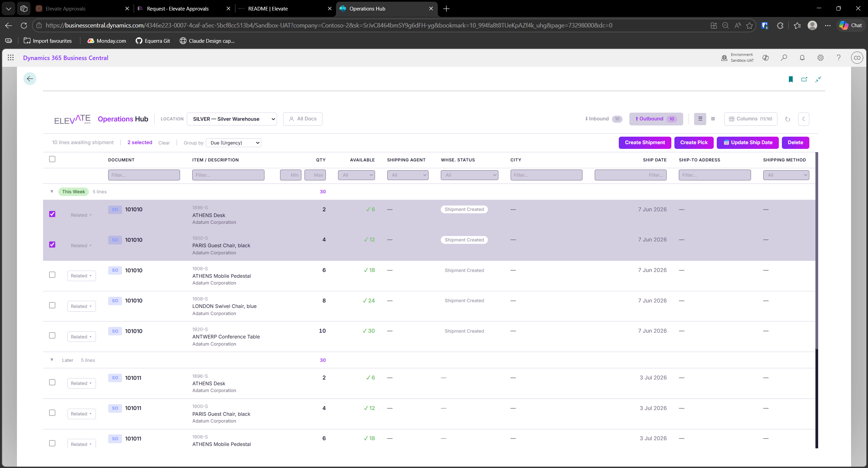Screen dimensions: 868x468
Task: Switch to compact grid view icon
Action: [713, 119]
